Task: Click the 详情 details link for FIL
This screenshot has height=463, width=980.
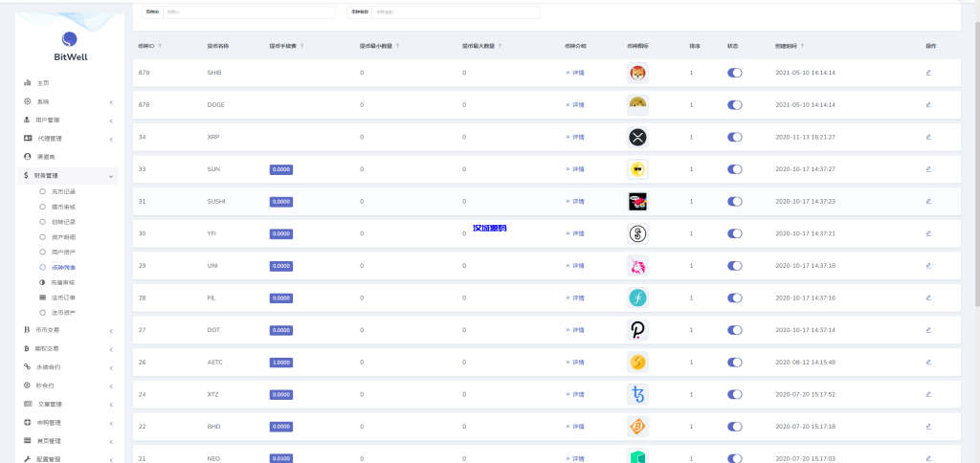Action: (577, 298)
